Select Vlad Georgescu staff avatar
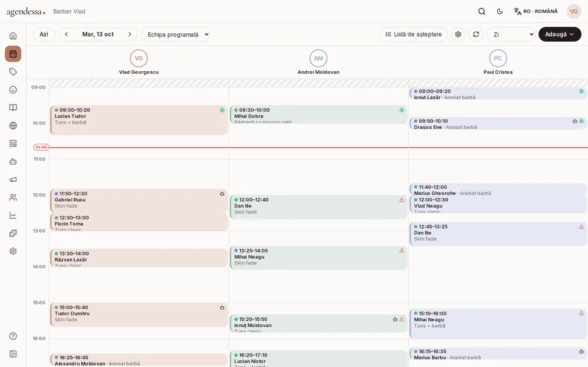588x367 pixels. pos(139,59)
